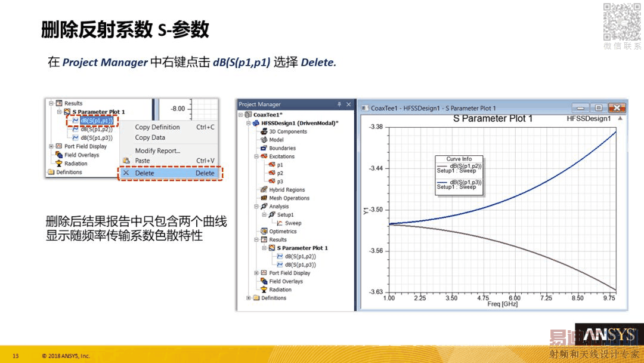Click Definitions in left screenshot tree
The image size is (644, 363).
[69, 173]
